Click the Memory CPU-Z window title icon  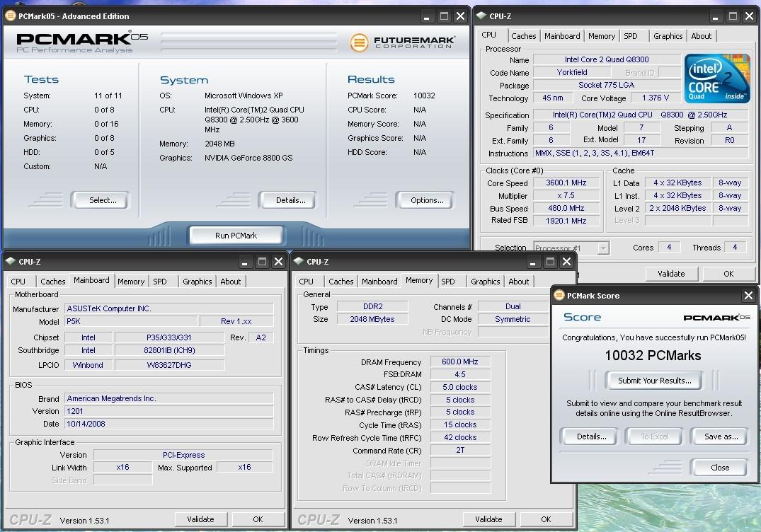pyautogui.click(x=299, y=261)
